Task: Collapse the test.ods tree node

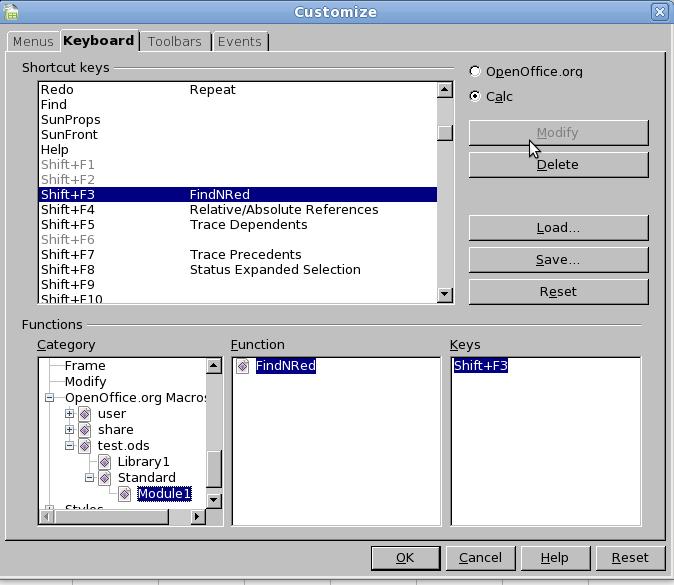Action: point(69,446)
